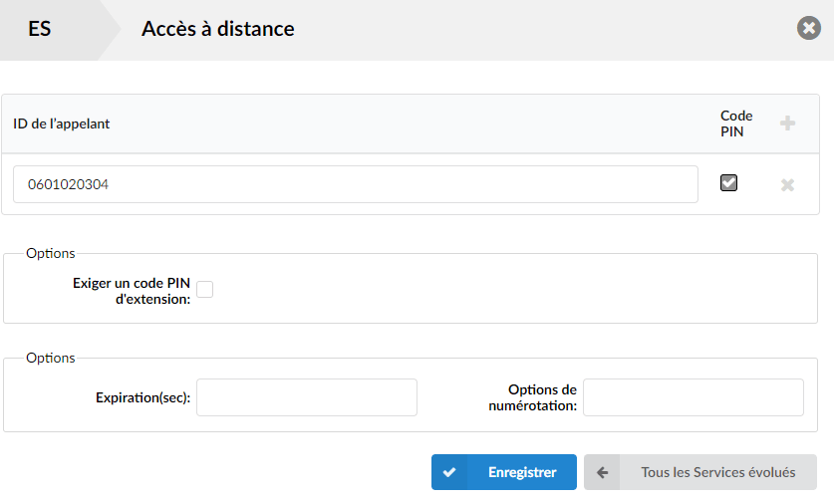
Task: Click the Code PIN column header
Action: pos(736,124)
